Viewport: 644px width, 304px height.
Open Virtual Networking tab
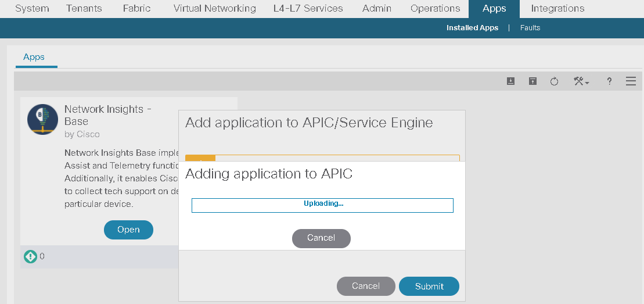tap(214, 9)
